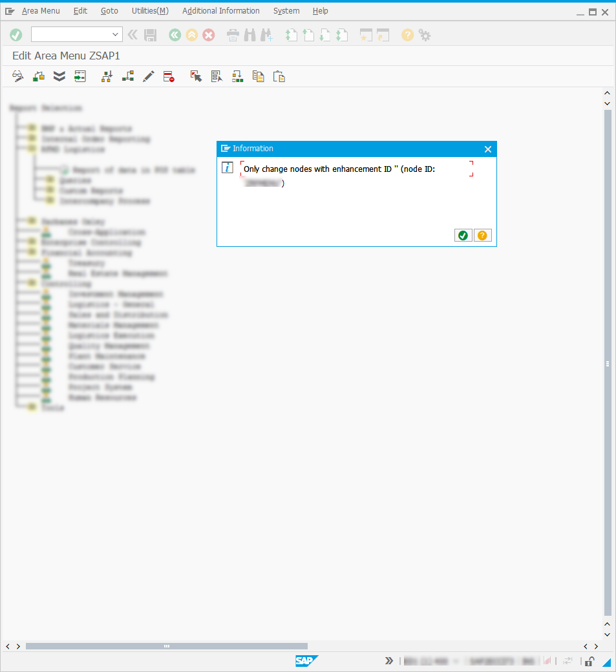616x672 pixels.
Task: Collapse command field with double-left chevron
Action: (133, 35)
